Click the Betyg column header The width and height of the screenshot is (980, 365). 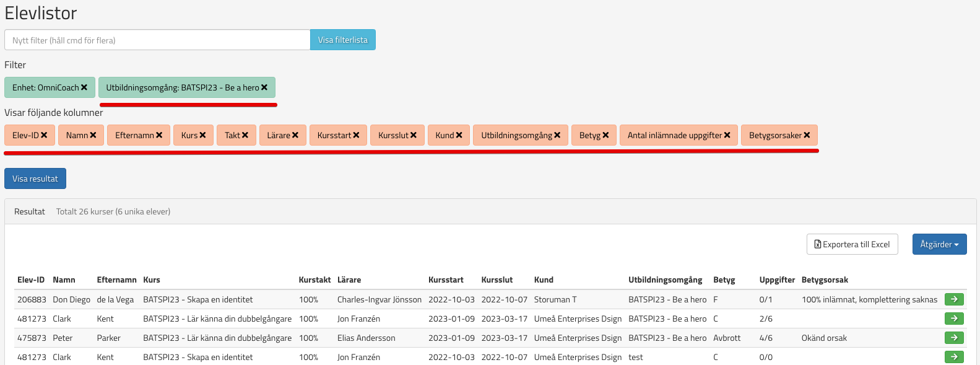pos(724,279)
